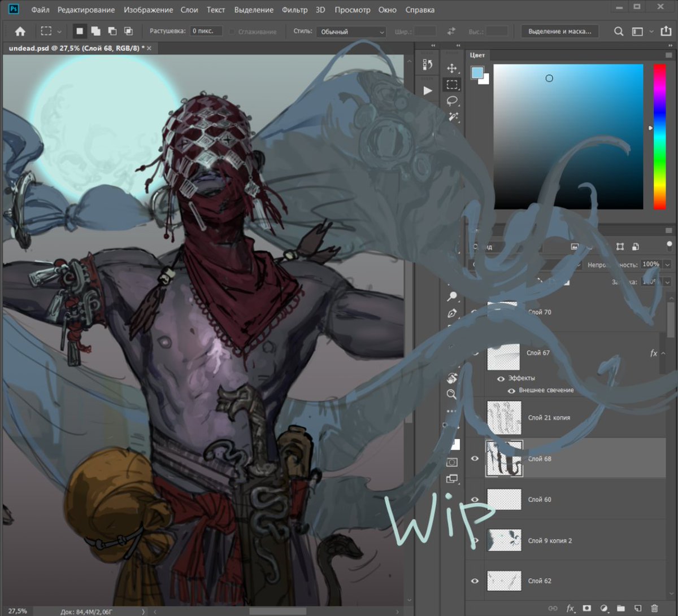The image size is (678, 616).
Task: Open the status bar info arrow
Action: pyautogui.click(x=143, y=611)
